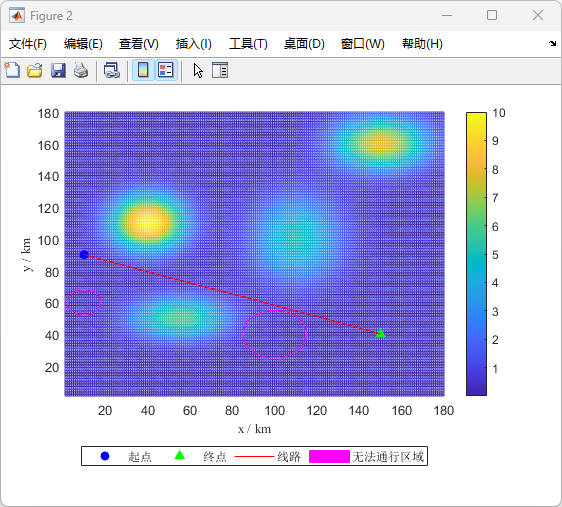Open the 帮助(H) menu
The height and width of the screenshot is (507, 562).
(x=422, y=44)
